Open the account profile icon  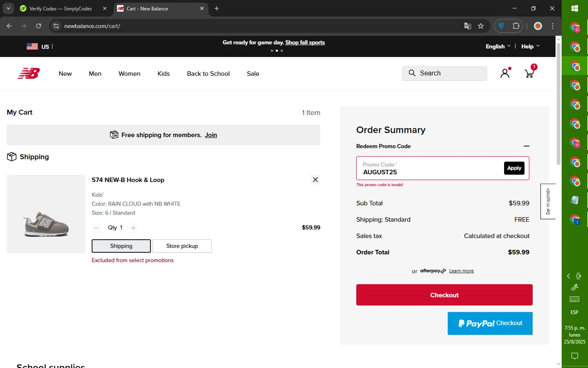click(x=505, y=73)
